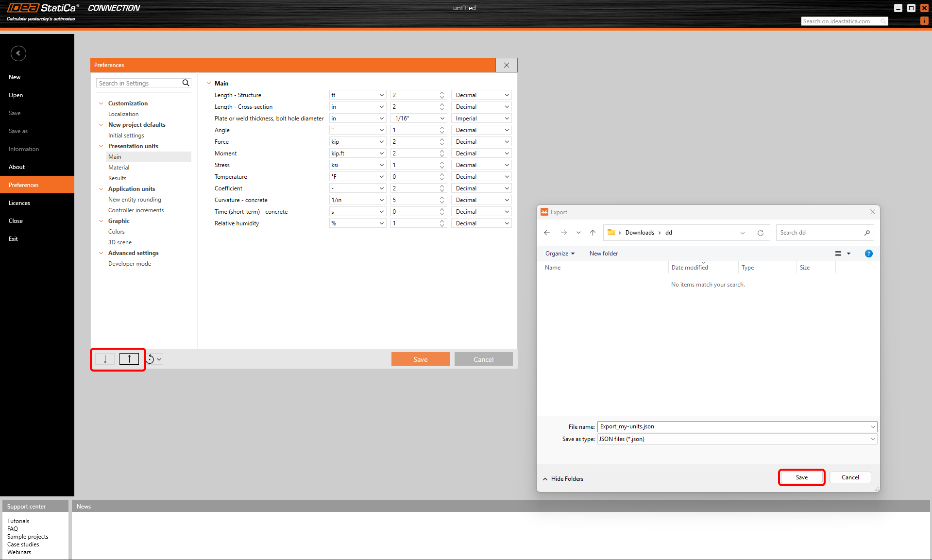Open the Stress format Decimal dropdown

(507, 165)
